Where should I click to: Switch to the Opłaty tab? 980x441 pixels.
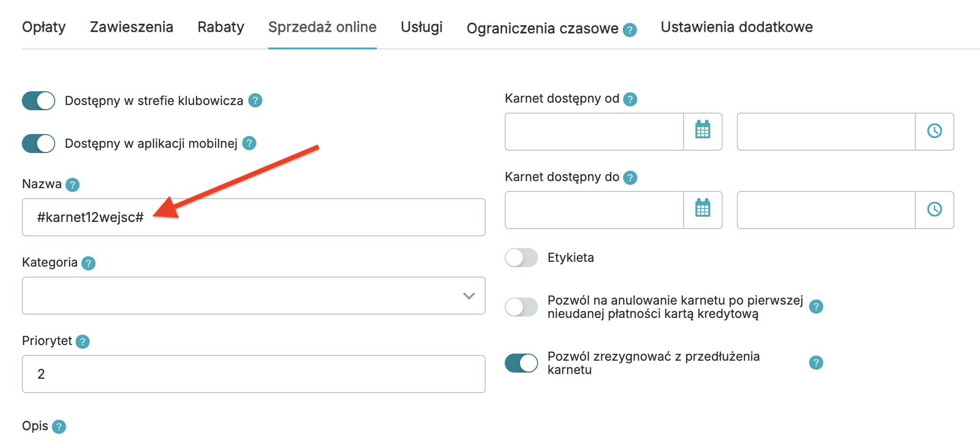(x=44, y=27)
